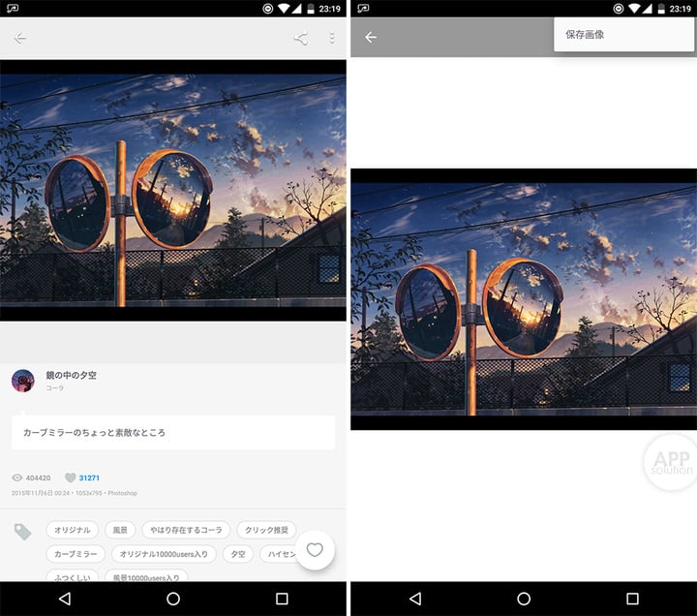Tap Android recents button on right screen

[x=632, y=599]
